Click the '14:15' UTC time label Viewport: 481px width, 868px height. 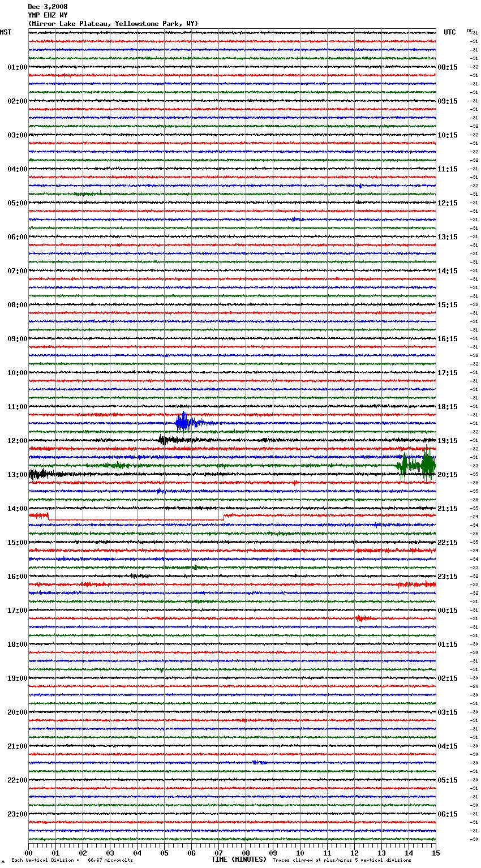(448, 271)
